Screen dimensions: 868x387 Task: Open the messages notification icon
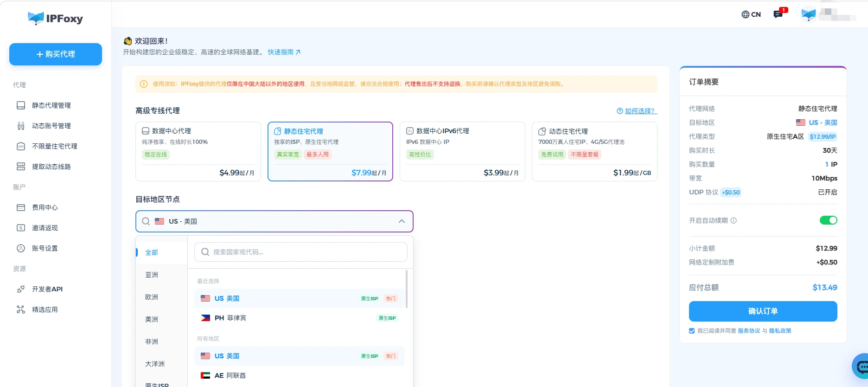point(779,14)
